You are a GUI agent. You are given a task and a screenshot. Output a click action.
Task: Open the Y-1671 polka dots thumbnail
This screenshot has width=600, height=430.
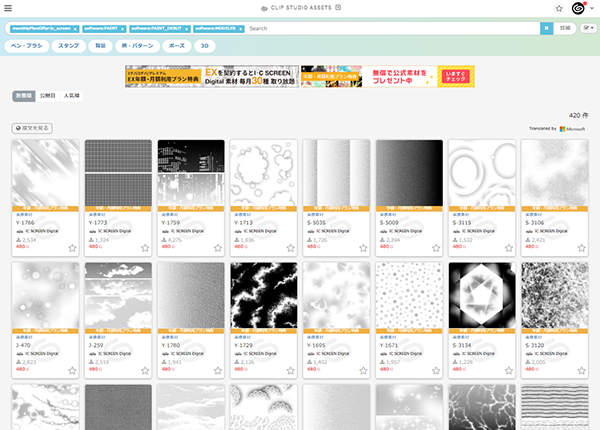pos(409,295)
